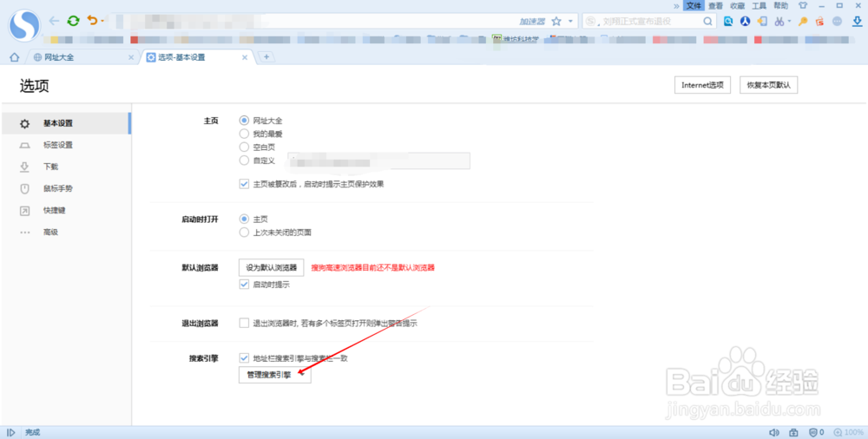Click the status bar sidebar toggle icon
The height and width of the screenshot is (439, 868).
click(11, 432)
